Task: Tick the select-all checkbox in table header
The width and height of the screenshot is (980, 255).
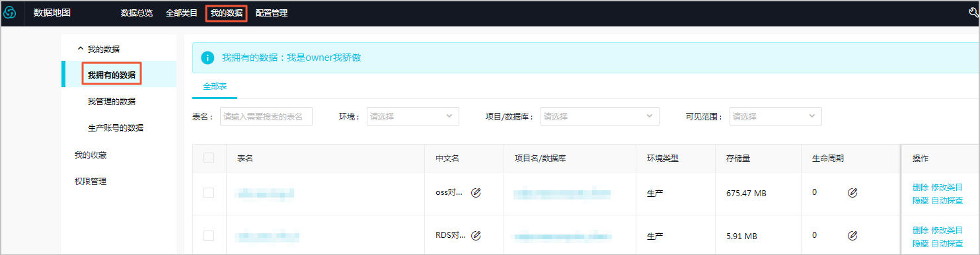Action: pyautogui.click(x=209, y=158)
